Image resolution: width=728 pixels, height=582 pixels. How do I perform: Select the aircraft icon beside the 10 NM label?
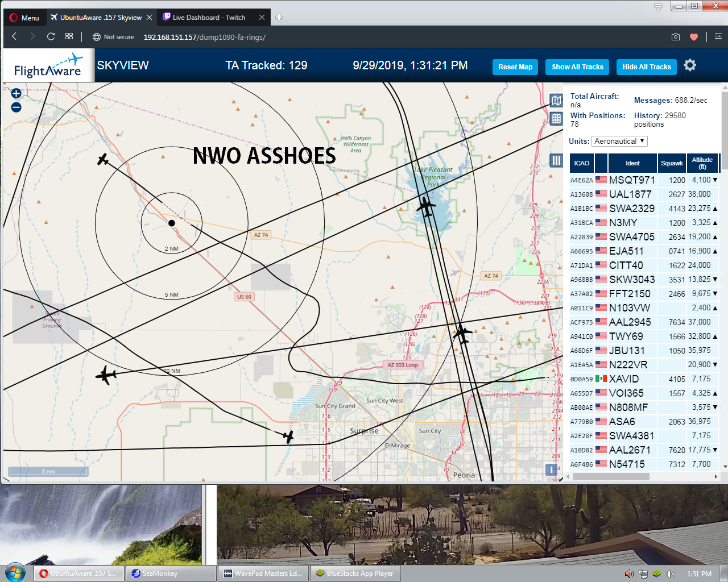point(106,375)
